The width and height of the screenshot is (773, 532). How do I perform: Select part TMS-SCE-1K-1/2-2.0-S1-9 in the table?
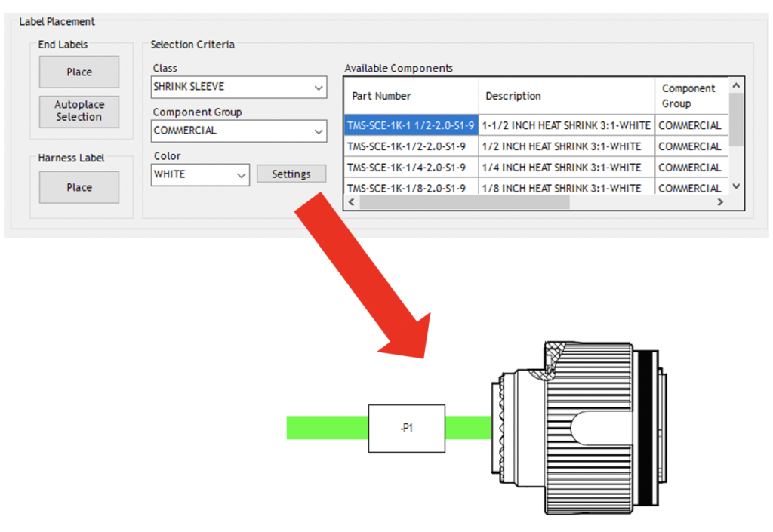click(411, 146)
